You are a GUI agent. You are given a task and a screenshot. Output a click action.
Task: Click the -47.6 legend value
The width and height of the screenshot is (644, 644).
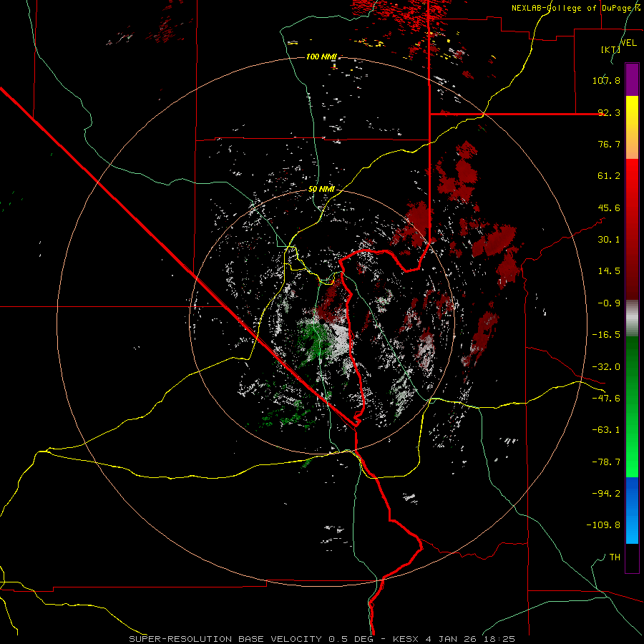[x=606, y=399]
